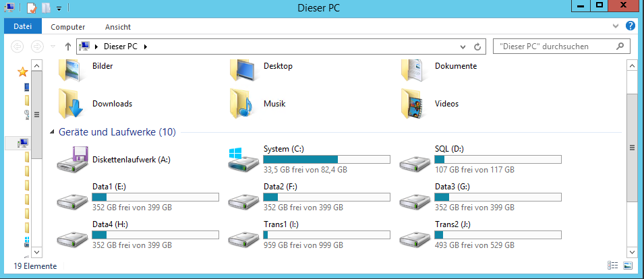Screen dimensions: 644x279
Task: Click the navigation pane scrollbar down arrow
Action: [x=36, y=251]
